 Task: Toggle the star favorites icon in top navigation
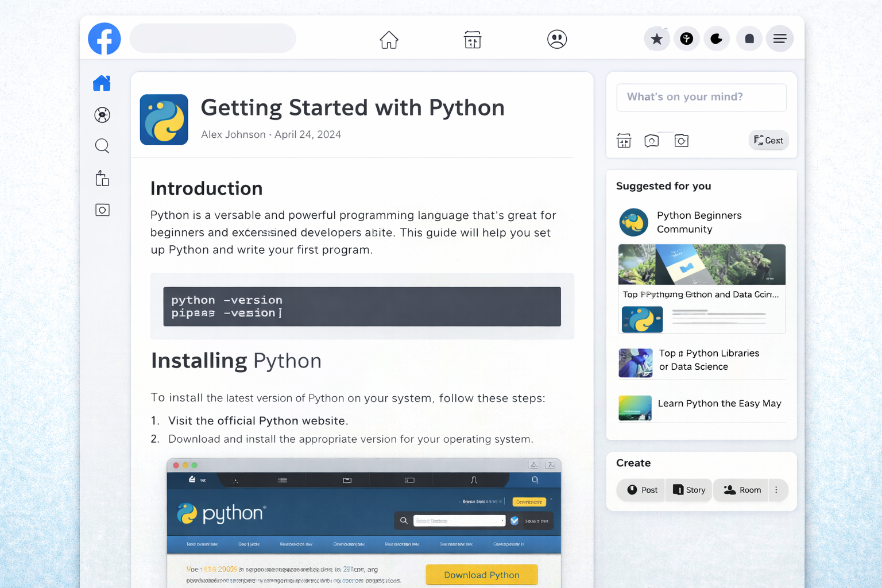point(657,38)
